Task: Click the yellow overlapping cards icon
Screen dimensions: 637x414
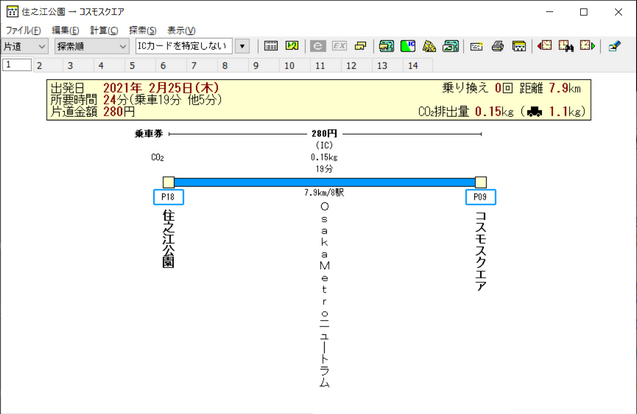Action: coord(360,46)
